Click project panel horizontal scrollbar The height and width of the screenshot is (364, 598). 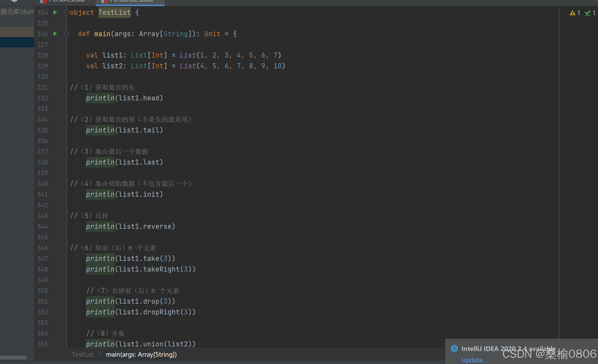(x=13, y=358)
